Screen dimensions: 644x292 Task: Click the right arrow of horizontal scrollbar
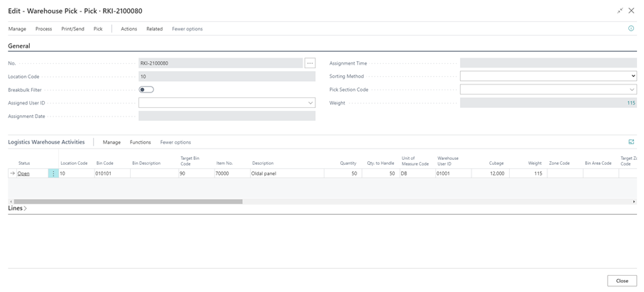click(633, 202)
